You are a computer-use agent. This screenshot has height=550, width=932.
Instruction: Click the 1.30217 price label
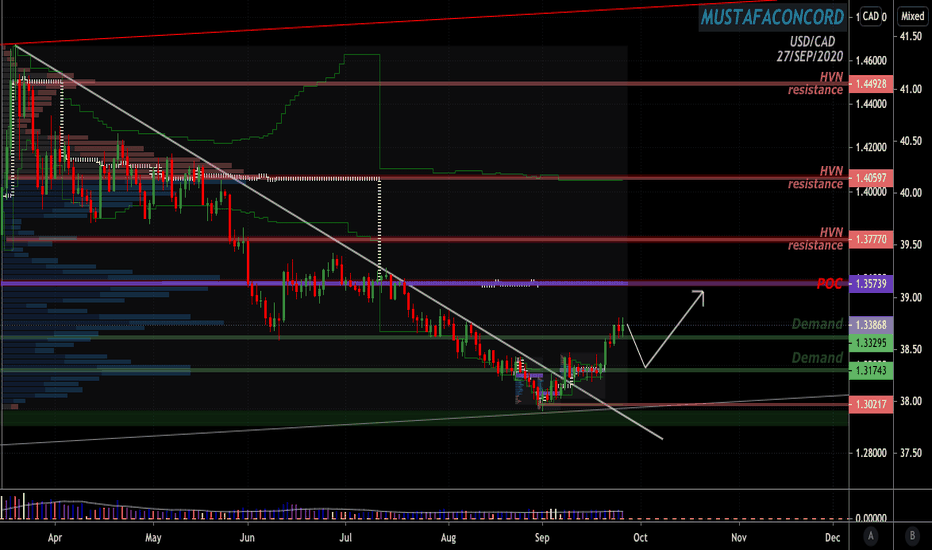871,404
